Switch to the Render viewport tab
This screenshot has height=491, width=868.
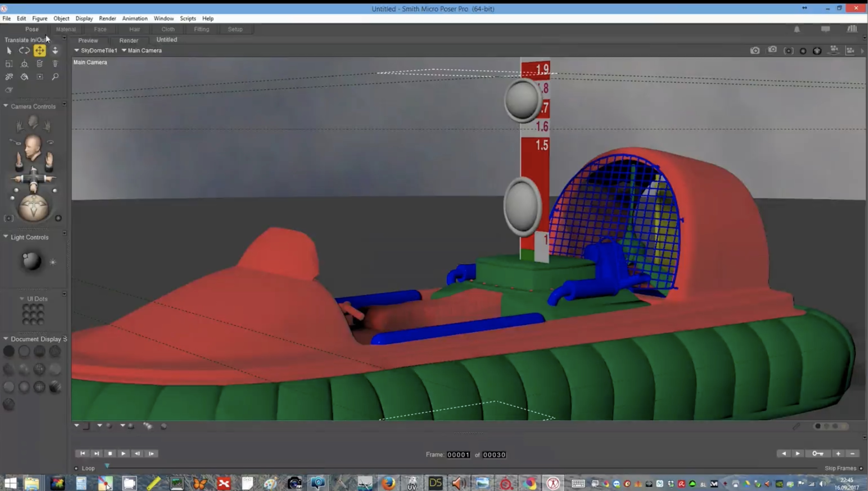tap(129, 40)
